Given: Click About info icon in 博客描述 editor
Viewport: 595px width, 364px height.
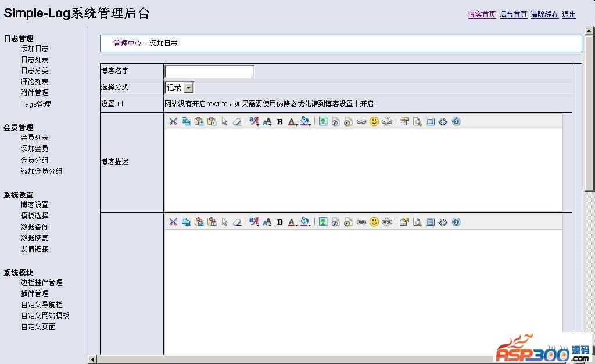Looking at the screenshot, I should pyautogui.click(x=456, y=121).
